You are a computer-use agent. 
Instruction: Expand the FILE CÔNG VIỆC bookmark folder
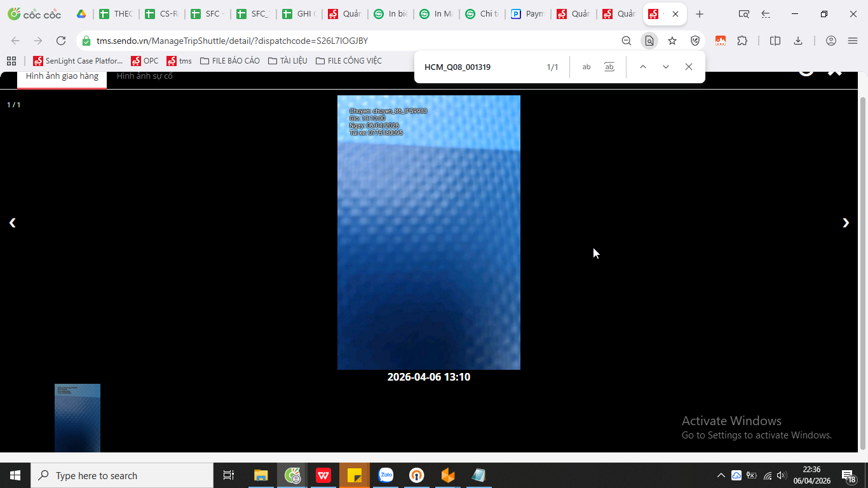pos(349,61)
